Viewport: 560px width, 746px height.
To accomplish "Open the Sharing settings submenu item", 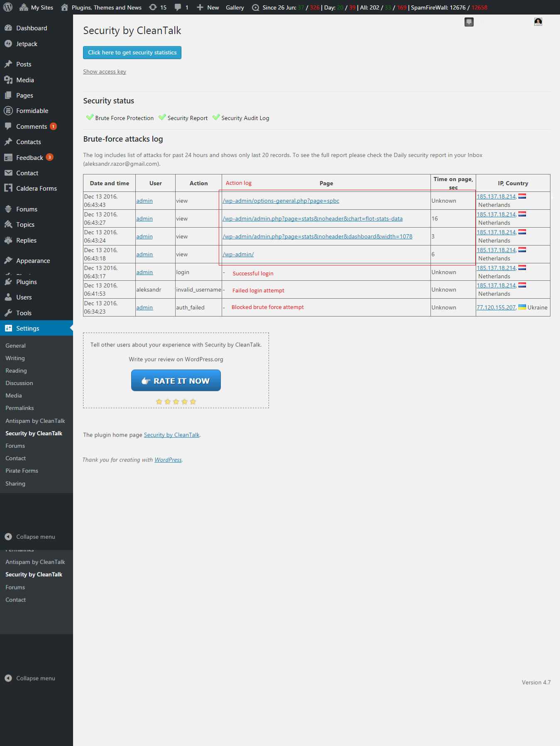I will (x=15, y=483).
